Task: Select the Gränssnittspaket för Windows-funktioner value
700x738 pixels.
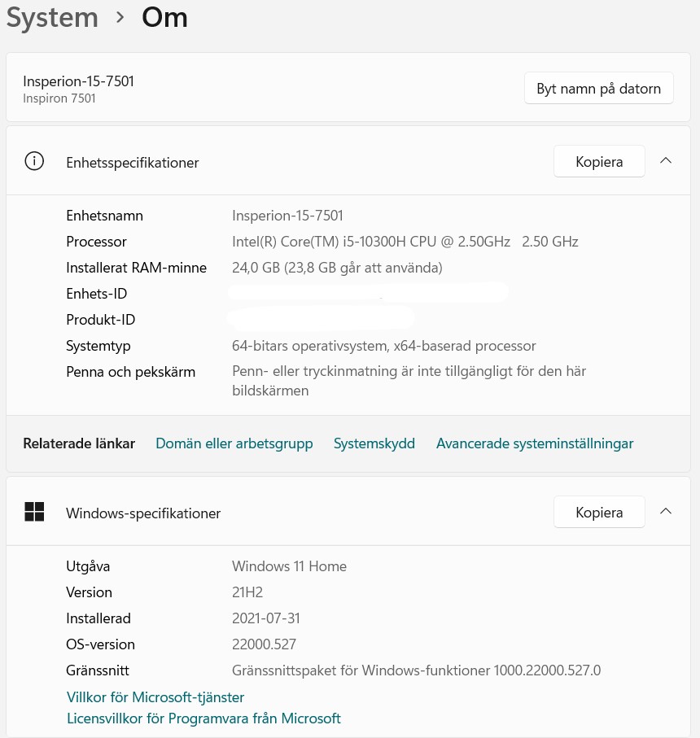Action: pyautogui.click(x=416, y=670)
